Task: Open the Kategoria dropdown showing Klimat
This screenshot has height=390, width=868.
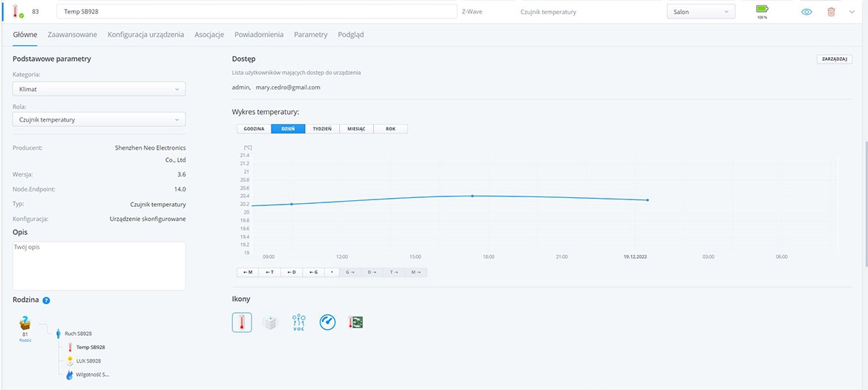Action: (99, 89)
